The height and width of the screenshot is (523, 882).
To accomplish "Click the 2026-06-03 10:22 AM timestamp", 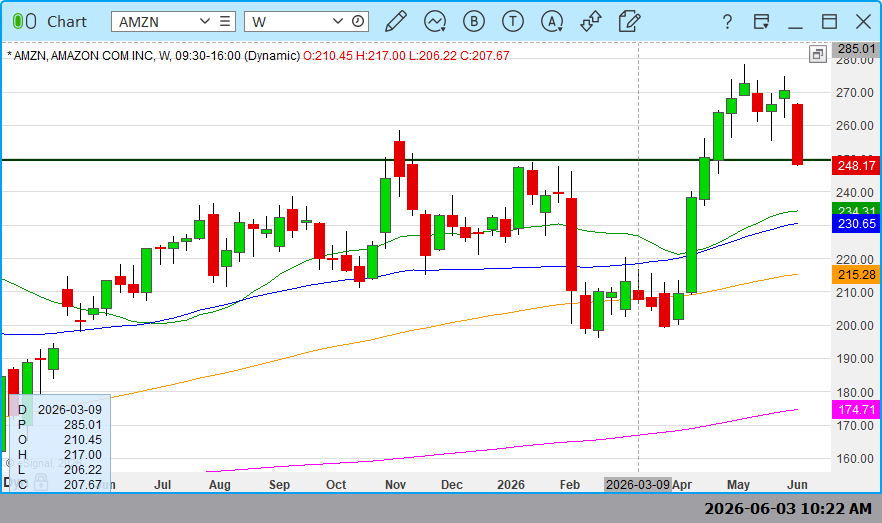I will click(788, 508).
